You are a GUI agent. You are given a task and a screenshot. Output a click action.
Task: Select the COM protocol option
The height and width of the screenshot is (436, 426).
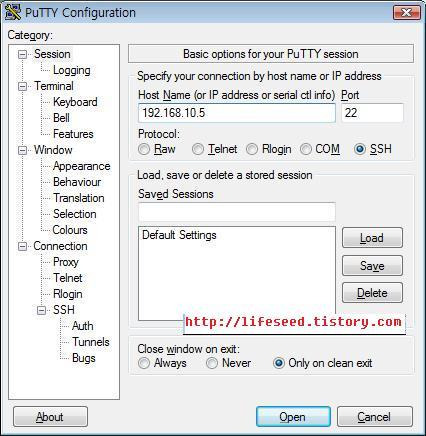306,149
